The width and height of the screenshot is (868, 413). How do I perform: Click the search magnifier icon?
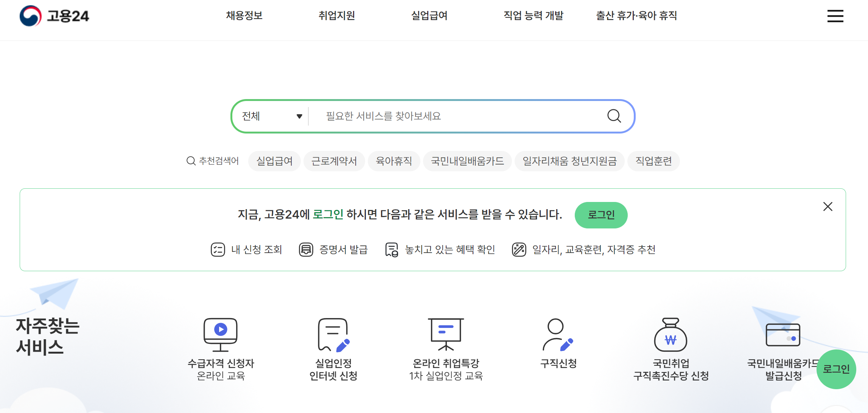[614, 116]
